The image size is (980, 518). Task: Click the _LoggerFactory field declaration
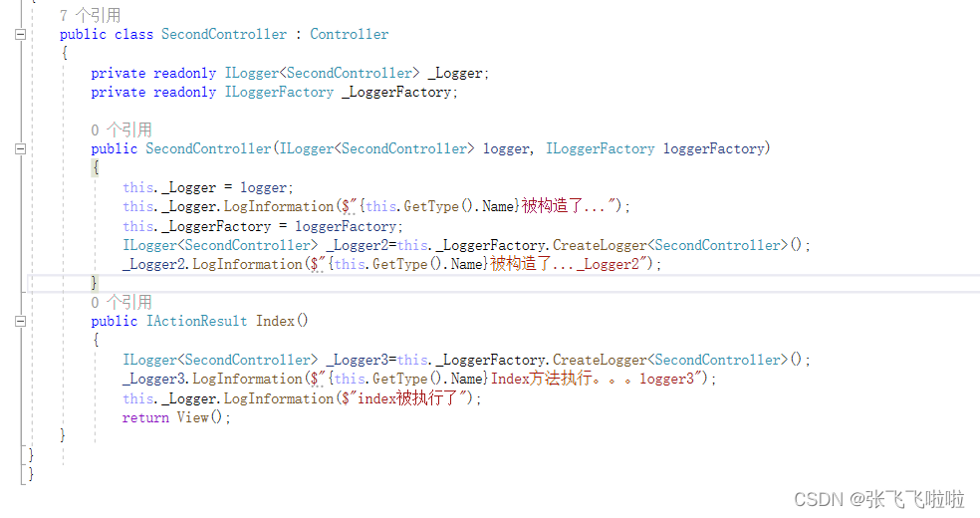pyautogui.click(x=396, y=93)
